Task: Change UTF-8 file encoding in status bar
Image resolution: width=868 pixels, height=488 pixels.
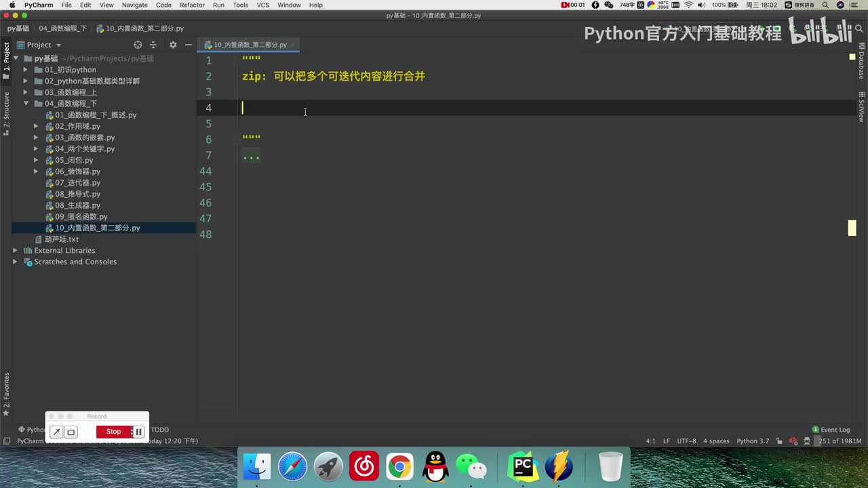Action: pyautogui.click(x=686, y=441)
